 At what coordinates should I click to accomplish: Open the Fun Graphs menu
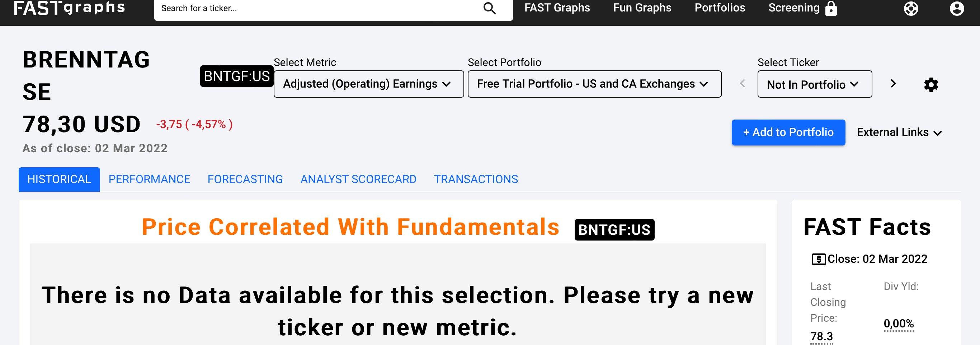[642, 8]
